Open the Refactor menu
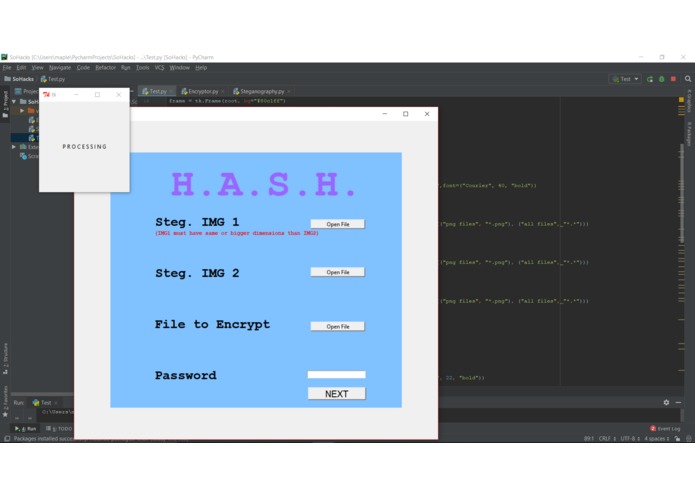Image resolution: width=695 pixels, height=494 pixels. 105,68
